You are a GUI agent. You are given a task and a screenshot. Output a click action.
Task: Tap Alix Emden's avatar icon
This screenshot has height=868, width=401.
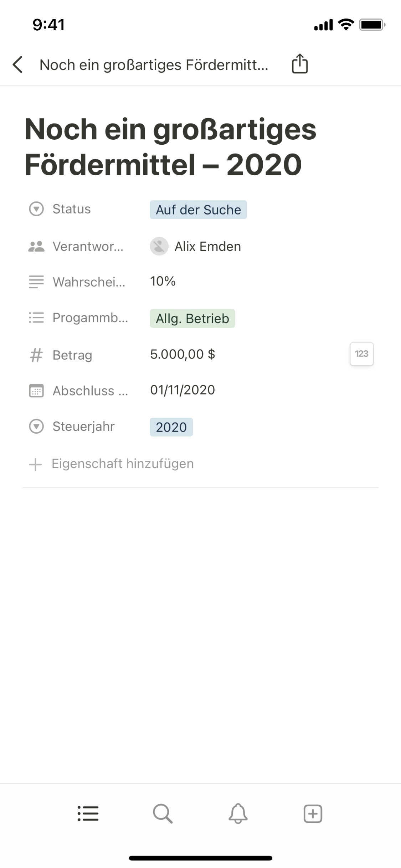159,246
